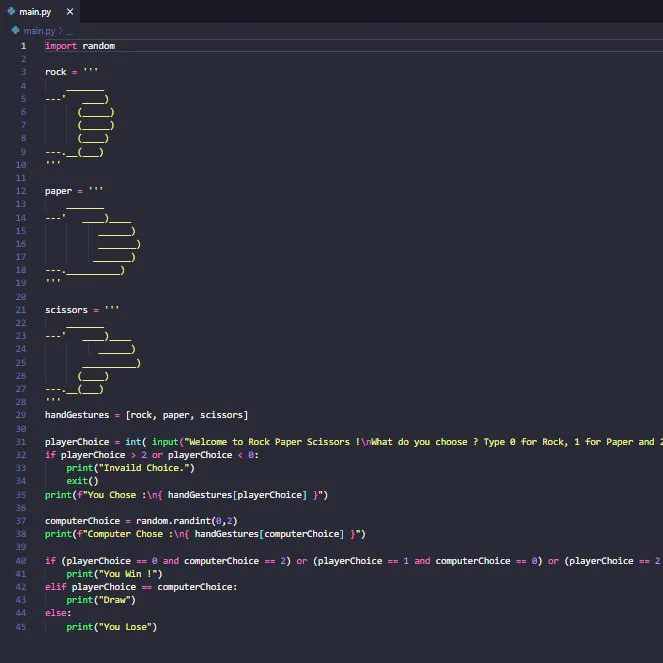Click the exit() call on line 34
This screenshot has width=663, height=663.
(82, 481)
